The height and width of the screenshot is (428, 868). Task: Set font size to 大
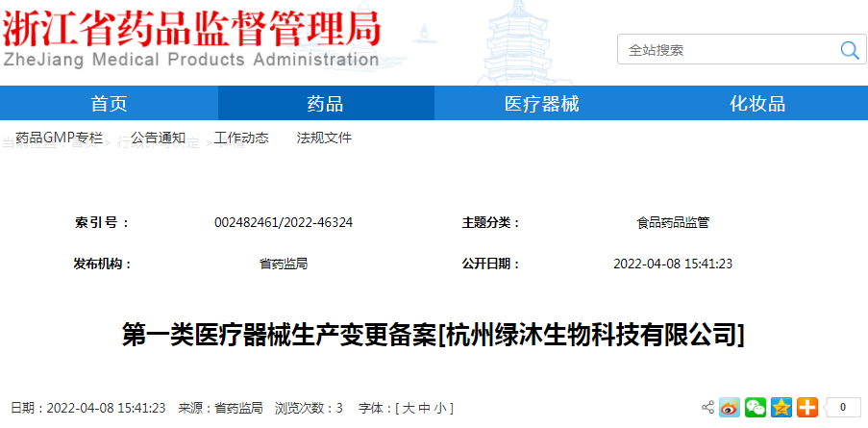point(408,409)
